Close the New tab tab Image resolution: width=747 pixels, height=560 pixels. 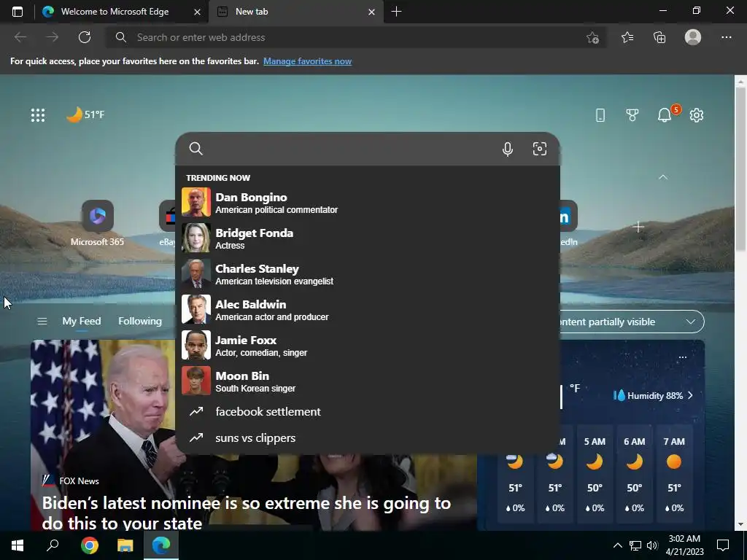[x=371, y=12]
